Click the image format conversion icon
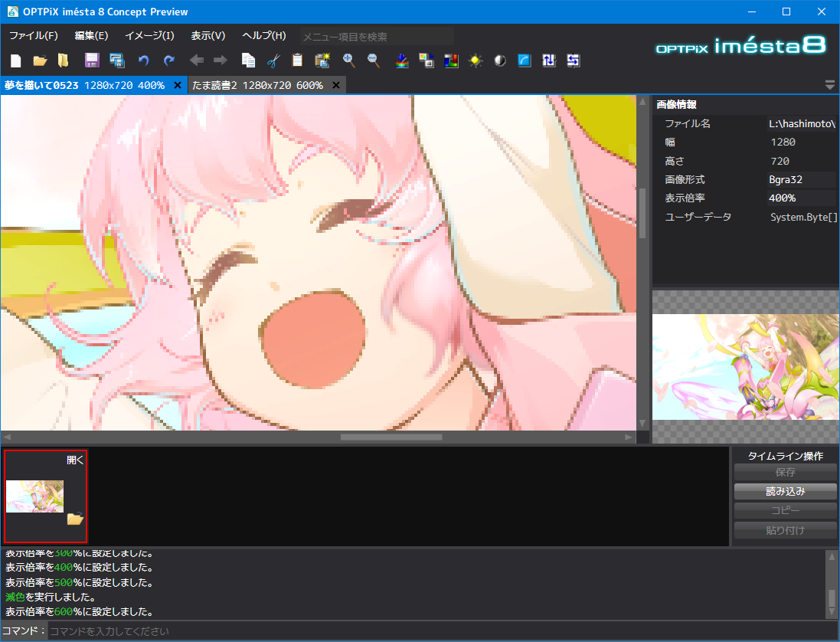Image resolution: width=840 pixels, height=642 pixels. pyautogui.click(x=427, y=61)
